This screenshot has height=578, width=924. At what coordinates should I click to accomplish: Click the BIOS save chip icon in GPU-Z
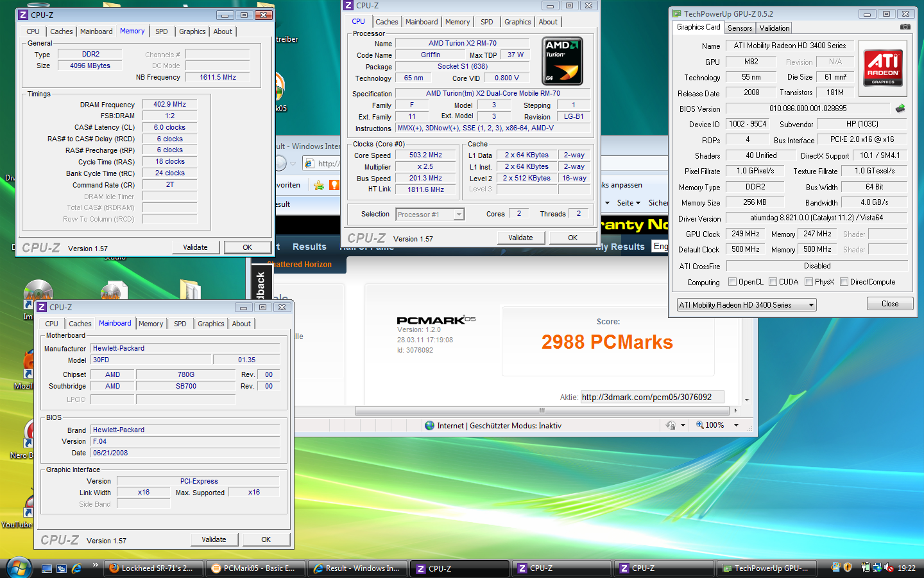click(900, 109)
